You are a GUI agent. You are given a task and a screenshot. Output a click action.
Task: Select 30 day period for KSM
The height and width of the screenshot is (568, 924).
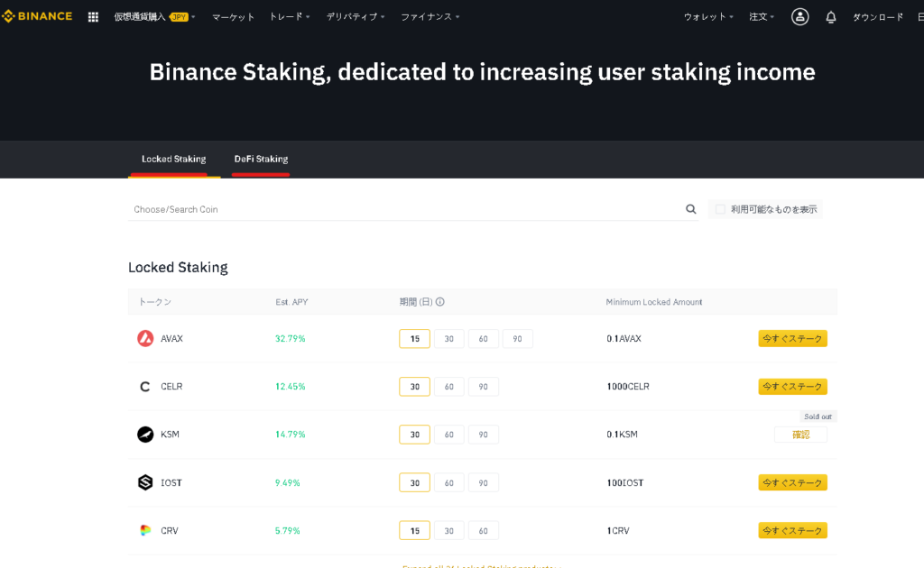(x=414, y=435)
